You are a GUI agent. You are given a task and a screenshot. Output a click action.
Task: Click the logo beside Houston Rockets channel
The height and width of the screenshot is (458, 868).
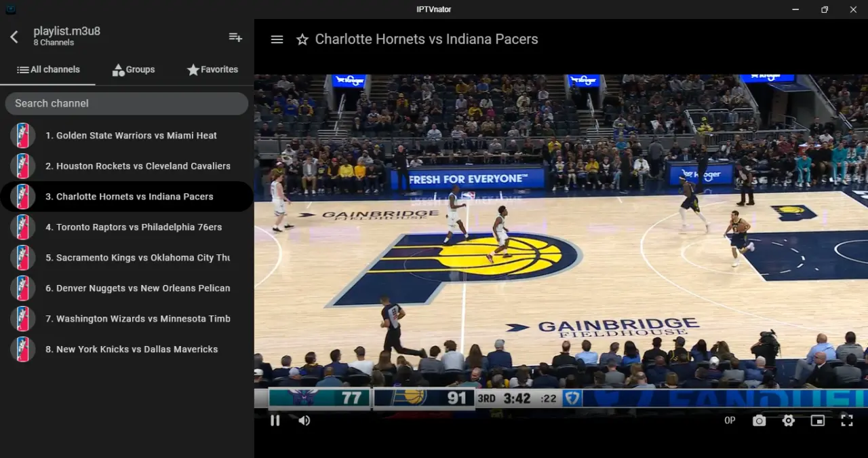click(23, 166)
